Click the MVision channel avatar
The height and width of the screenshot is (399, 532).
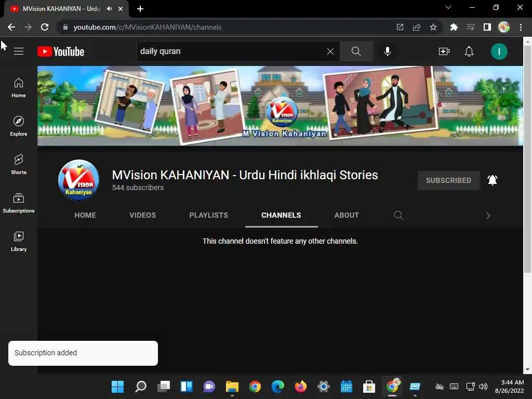point(79,180)
